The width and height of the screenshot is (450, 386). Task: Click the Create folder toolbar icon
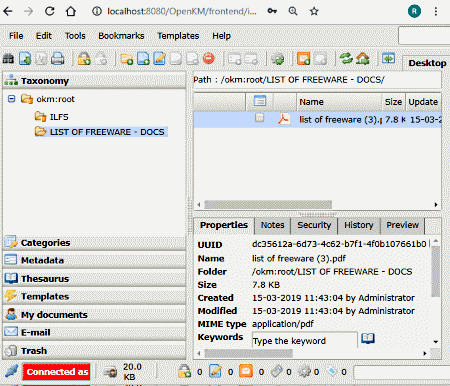(x=127, y=59)
